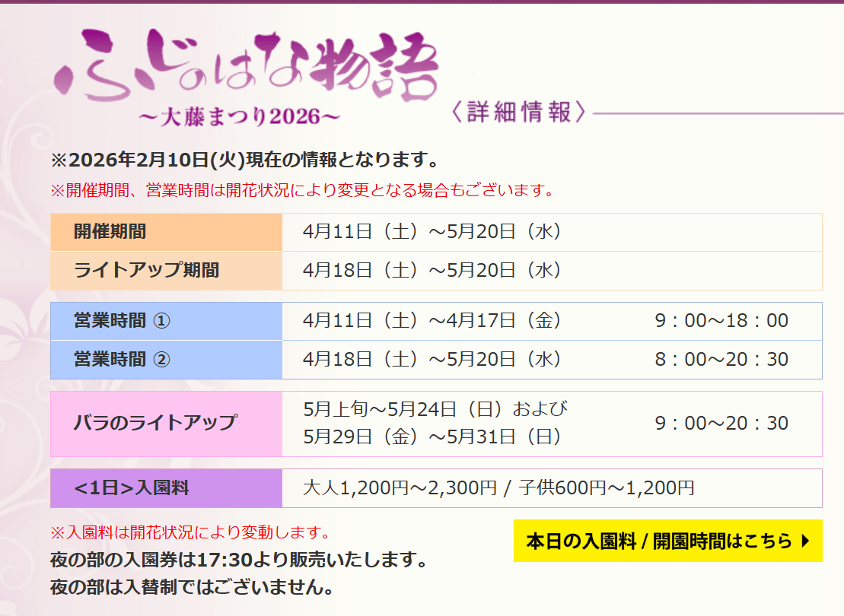This screenshot has width=844, height=616.
Task: Click the ふじのはな物語 title logo
Action: pyautogui.click(x=247, y=65)
